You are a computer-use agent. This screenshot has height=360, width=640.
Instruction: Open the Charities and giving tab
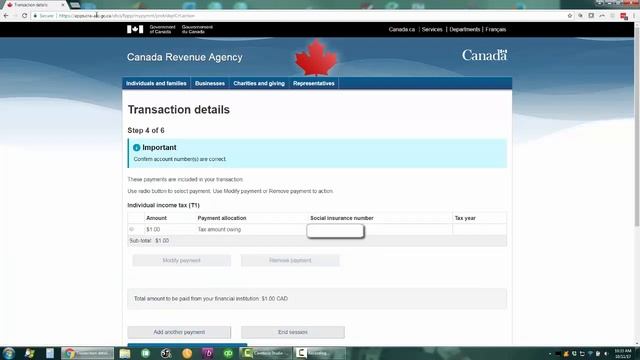(259, 83)
